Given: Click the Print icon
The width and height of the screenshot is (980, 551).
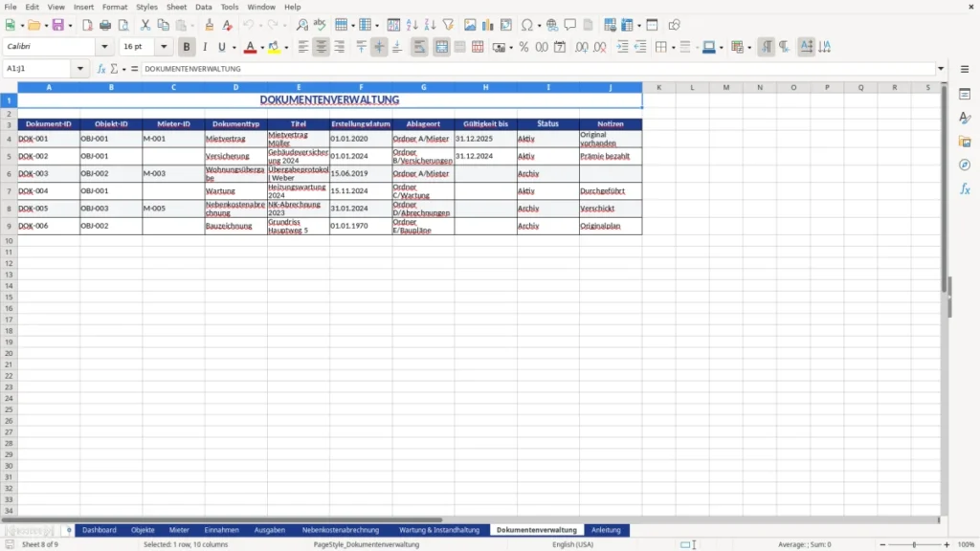Looking at the screenshot, I should point(105,25).
